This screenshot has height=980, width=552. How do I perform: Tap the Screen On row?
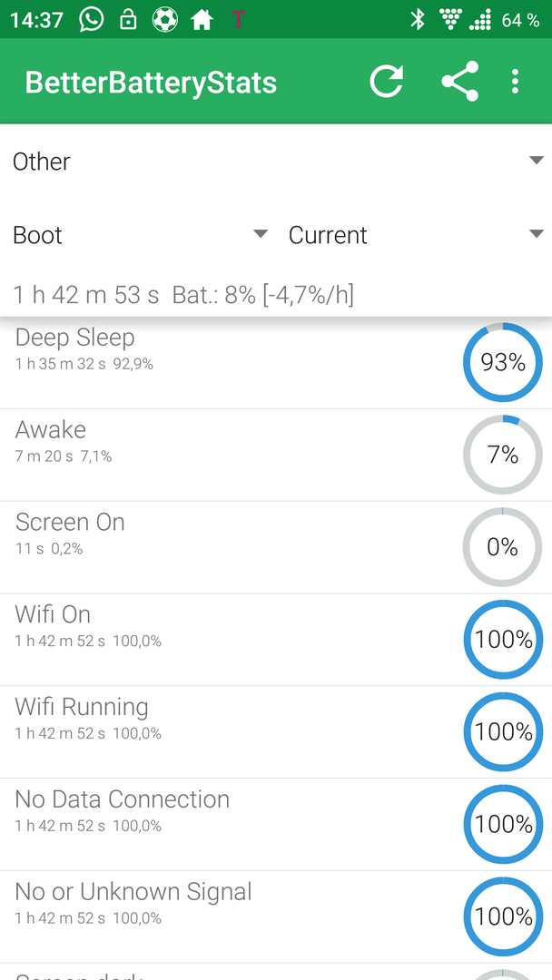click(276, 547)
